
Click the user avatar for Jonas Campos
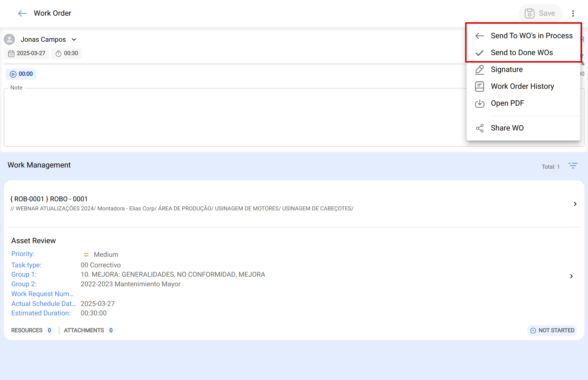9,39
